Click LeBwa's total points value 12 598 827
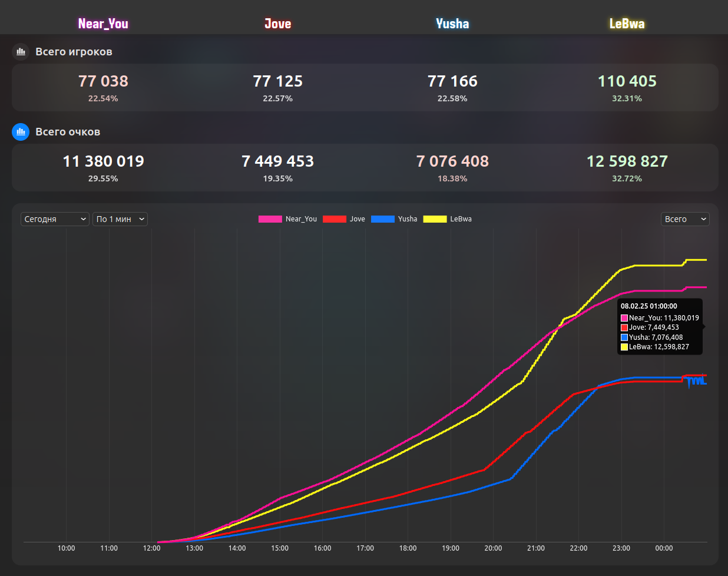 [x=627, y=161]
